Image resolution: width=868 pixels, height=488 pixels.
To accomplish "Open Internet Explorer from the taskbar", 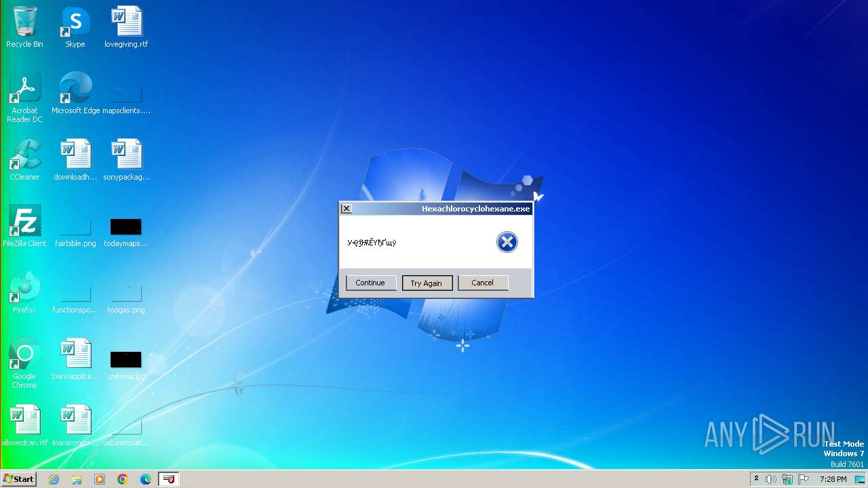I will [x=54, y=479].
